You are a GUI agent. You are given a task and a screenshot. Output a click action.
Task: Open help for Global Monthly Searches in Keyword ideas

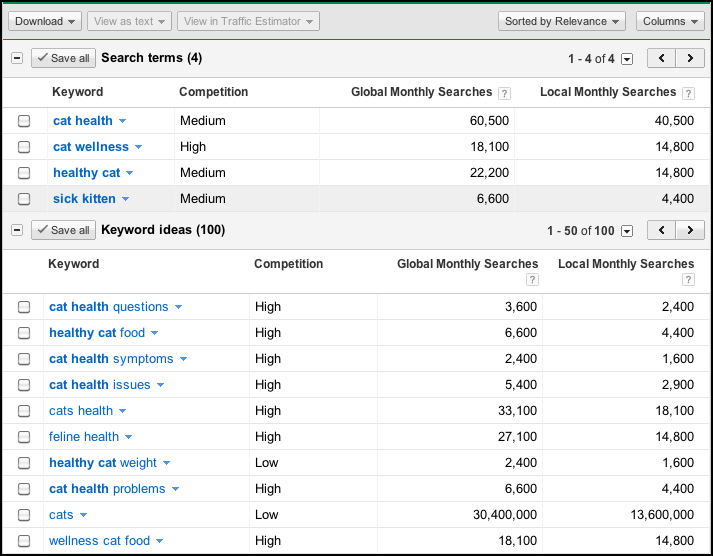tap(532, 280)
